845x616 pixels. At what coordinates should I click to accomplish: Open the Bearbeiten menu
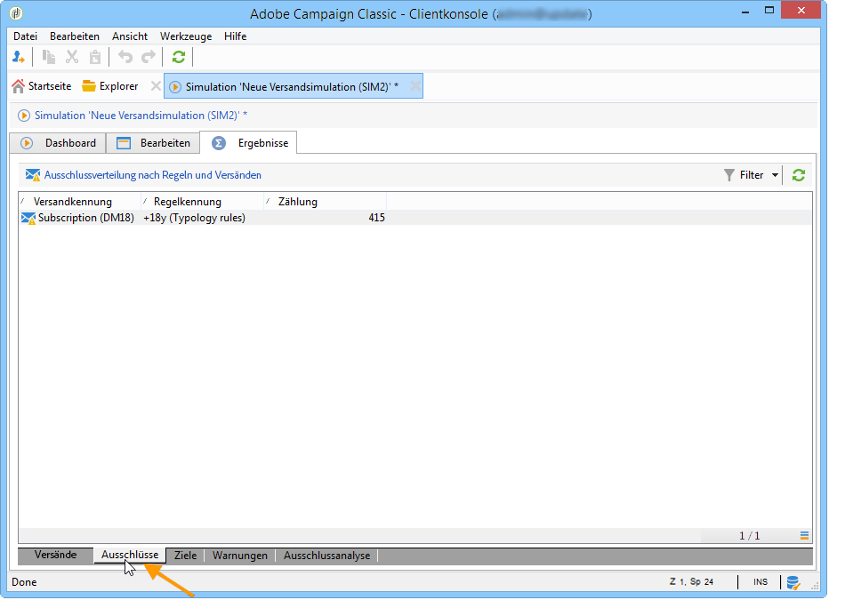point(75,36)
